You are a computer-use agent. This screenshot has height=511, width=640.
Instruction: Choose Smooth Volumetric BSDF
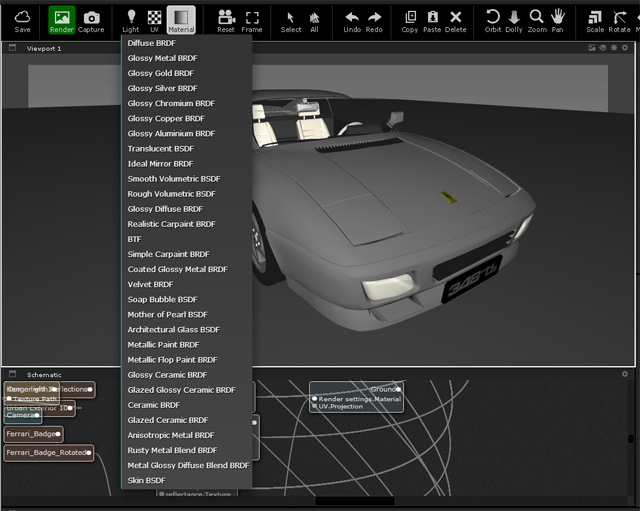point(187,179)
